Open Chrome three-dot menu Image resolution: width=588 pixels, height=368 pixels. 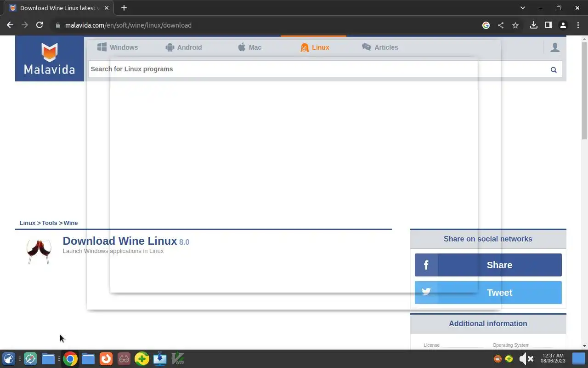pyautogui.click(x=578, y=25)
